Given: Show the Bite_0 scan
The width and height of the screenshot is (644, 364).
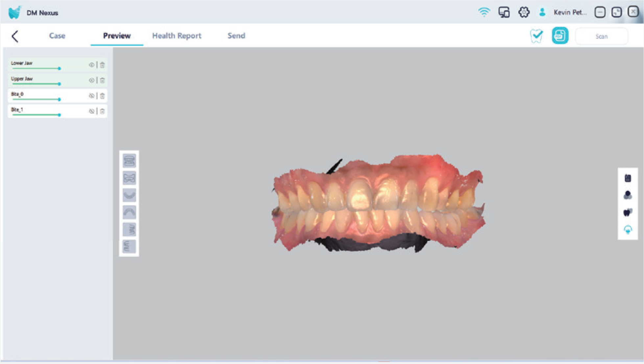Looking at the screenshot, I should click(91, 96).
